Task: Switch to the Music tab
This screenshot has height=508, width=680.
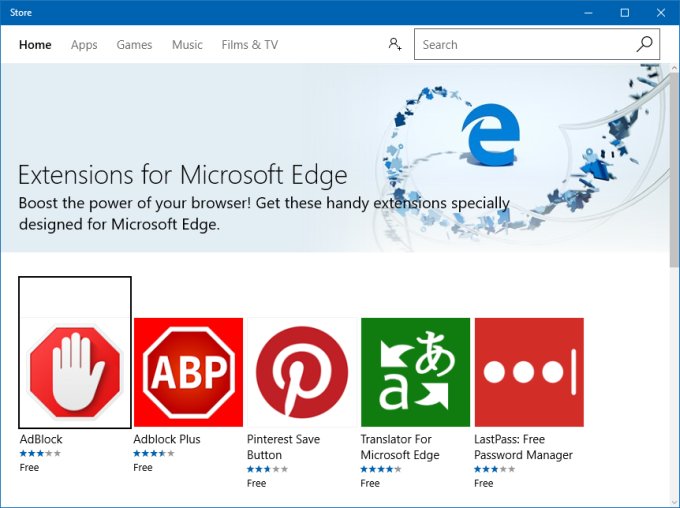Action: (x=187, y=45)
